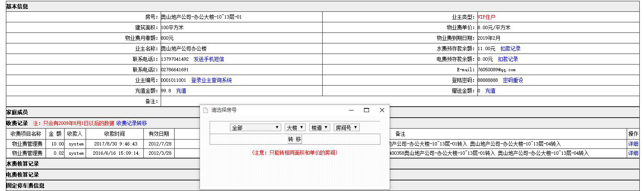
Task: Collapse the 基本信息 section header
Action: pyautogui.click(x=323, y=6)
